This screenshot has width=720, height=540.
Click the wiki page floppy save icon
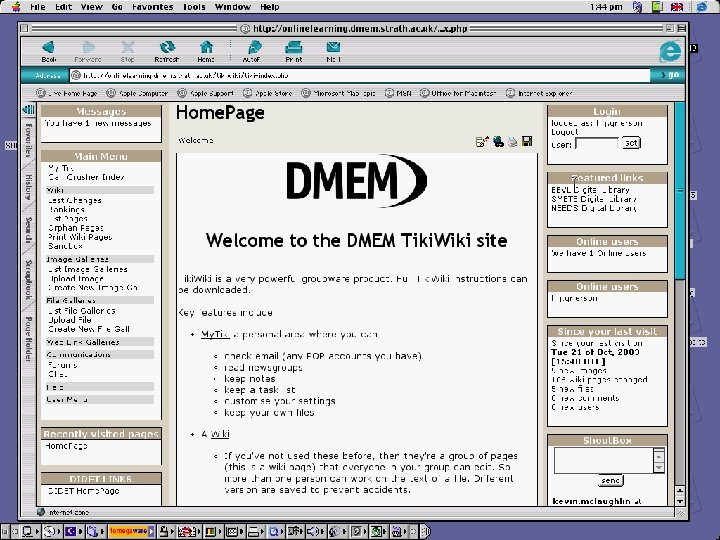(x=527, y=141)
